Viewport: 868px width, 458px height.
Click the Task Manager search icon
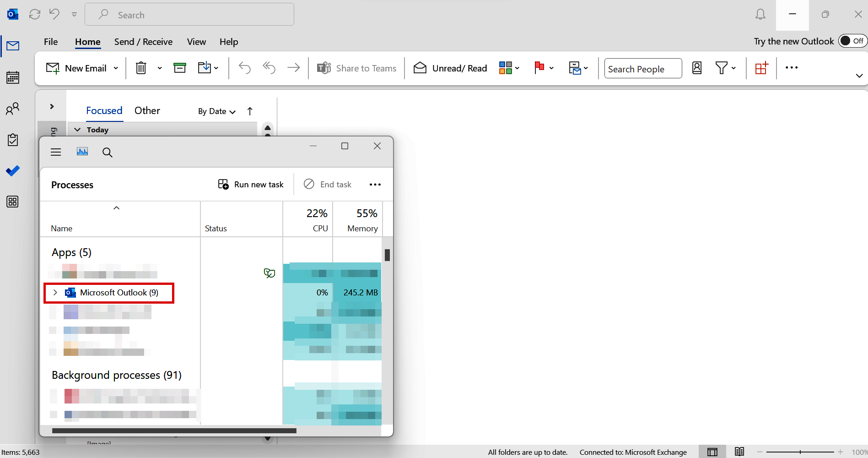[108, 152]
